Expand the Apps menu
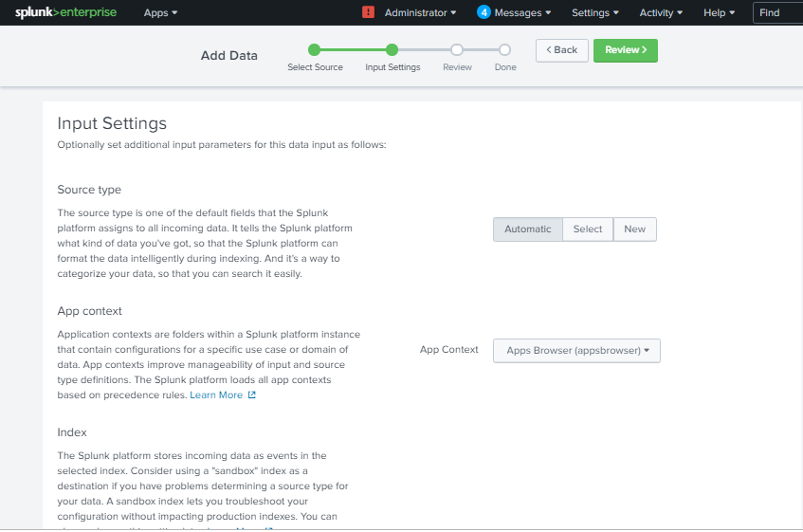 tap(160, 12)
